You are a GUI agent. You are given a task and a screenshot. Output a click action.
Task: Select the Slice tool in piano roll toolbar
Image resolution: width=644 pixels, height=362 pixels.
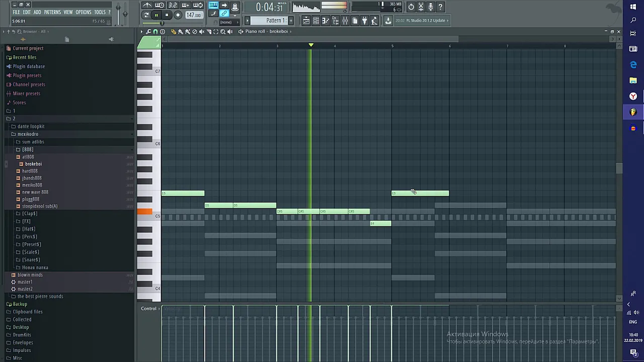coord(209,31)
